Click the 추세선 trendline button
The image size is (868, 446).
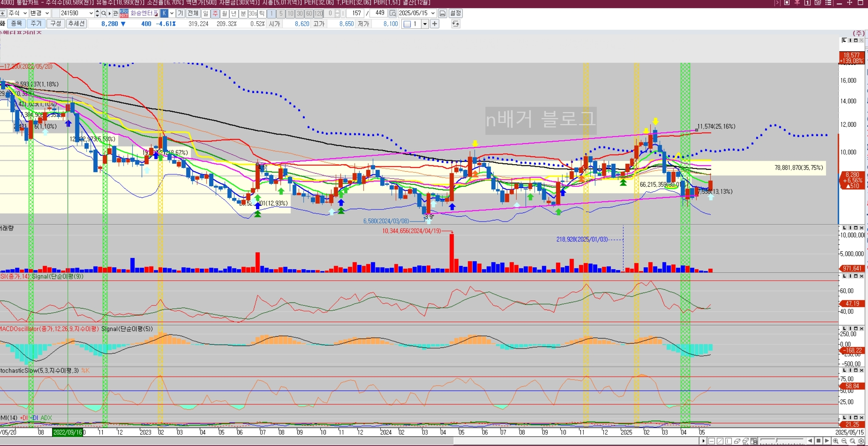click(x=76, y=24)
